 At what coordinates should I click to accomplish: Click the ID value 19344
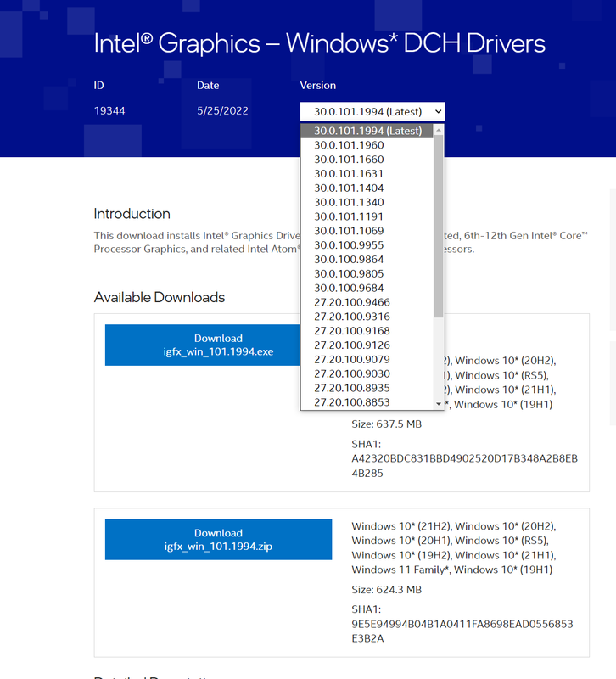coord(109,111)
